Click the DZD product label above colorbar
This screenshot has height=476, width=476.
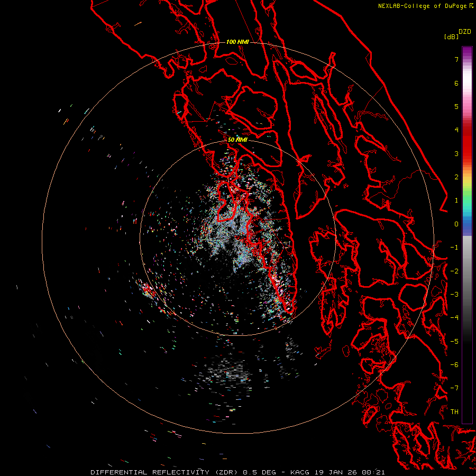(465, 32)
